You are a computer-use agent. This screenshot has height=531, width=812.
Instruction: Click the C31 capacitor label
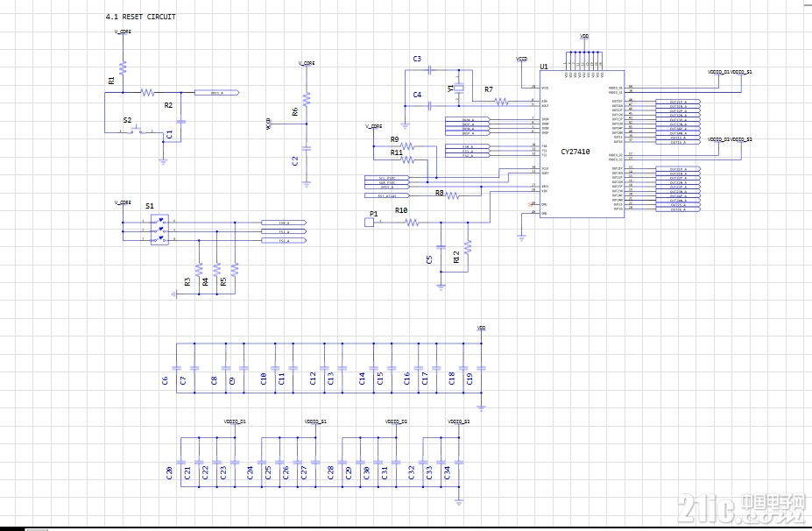point(385,472)
